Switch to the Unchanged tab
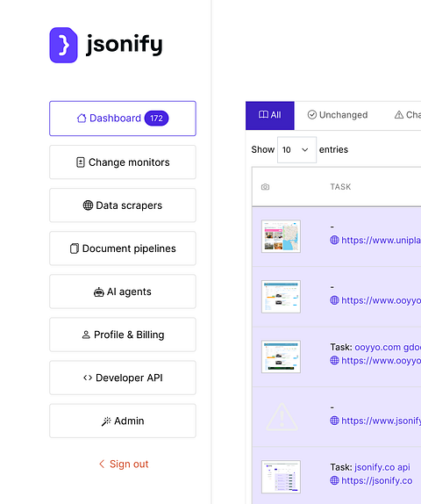Image resolution: width=421 pixels, height=504 pixels. pos(338,115)
